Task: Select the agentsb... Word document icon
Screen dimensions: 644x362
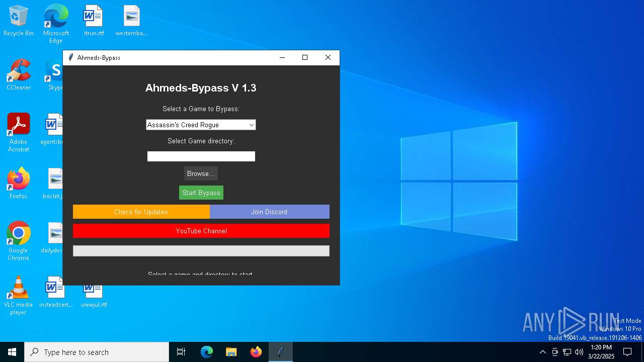Action: 53,129
